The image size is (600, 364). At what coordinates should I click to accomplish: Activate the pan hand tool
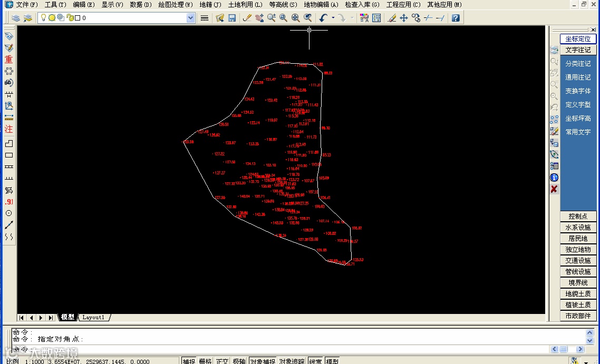coord(259,18)
